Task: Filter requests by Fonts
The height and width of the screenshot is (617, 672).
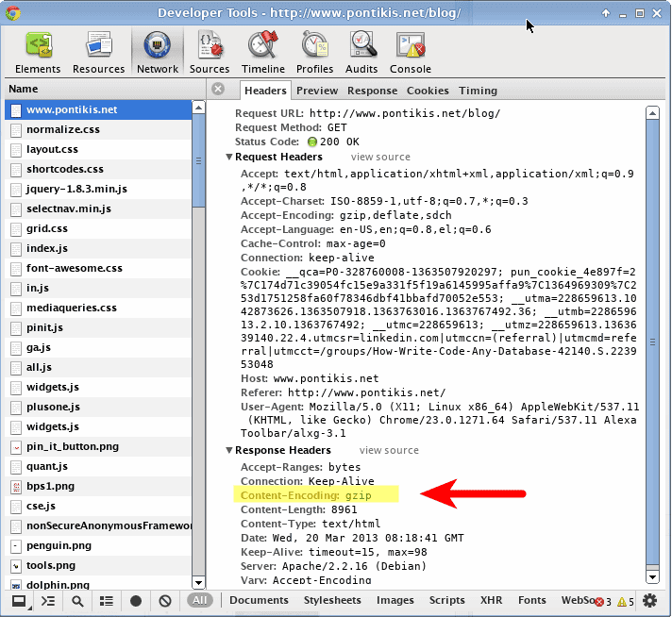Action: [532, 600]
